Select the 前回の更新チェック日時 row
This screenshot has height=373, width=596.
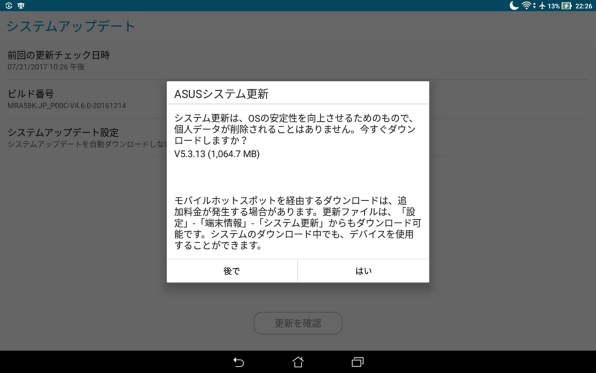tap(298, 60)
